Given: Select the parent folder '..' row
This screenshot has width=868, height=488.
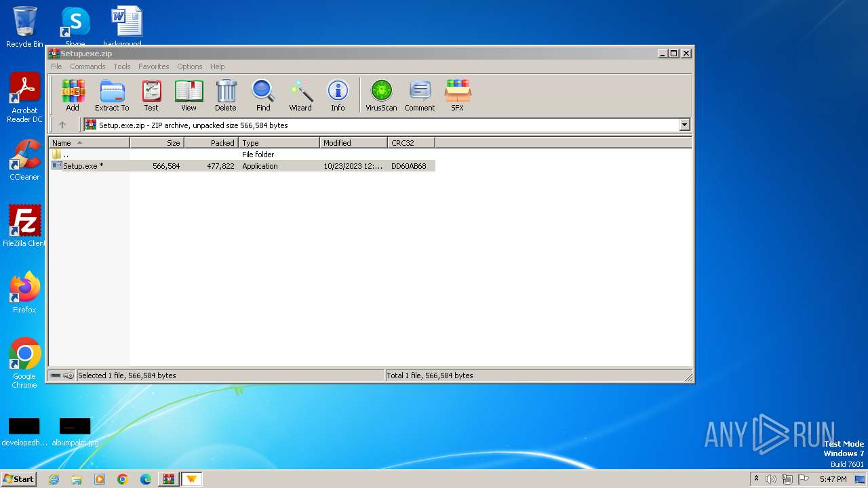Looking at the screenshot, I should point(242,155).
